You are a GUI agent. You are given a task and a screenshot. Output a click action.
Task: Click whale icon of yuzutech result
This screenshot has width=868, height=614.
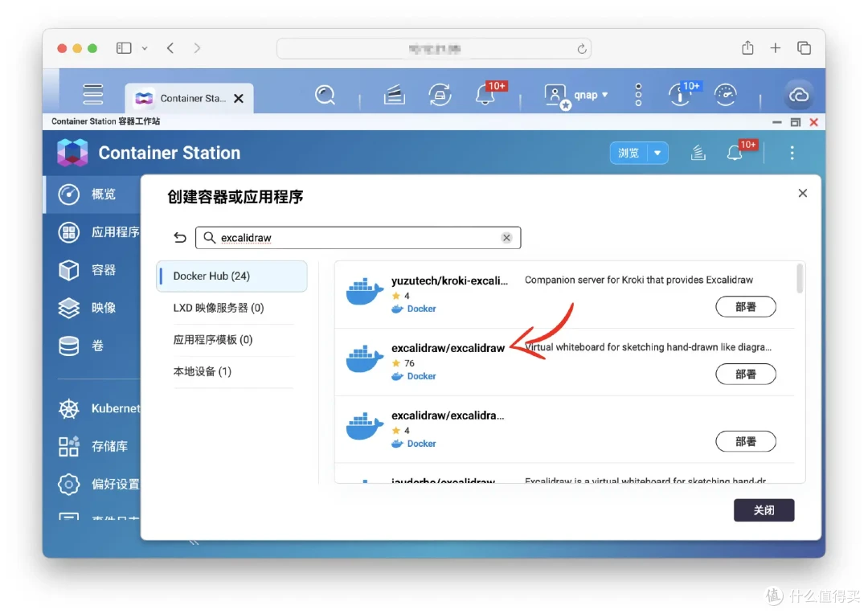tap(364, 292)
